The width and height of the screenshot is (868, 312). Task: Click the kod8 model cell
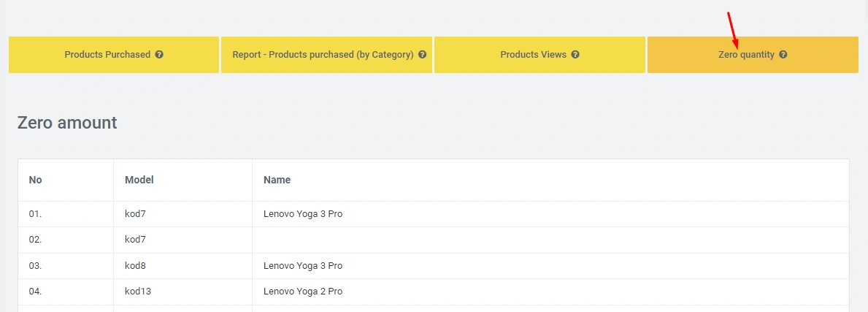[x=136, y=266]
